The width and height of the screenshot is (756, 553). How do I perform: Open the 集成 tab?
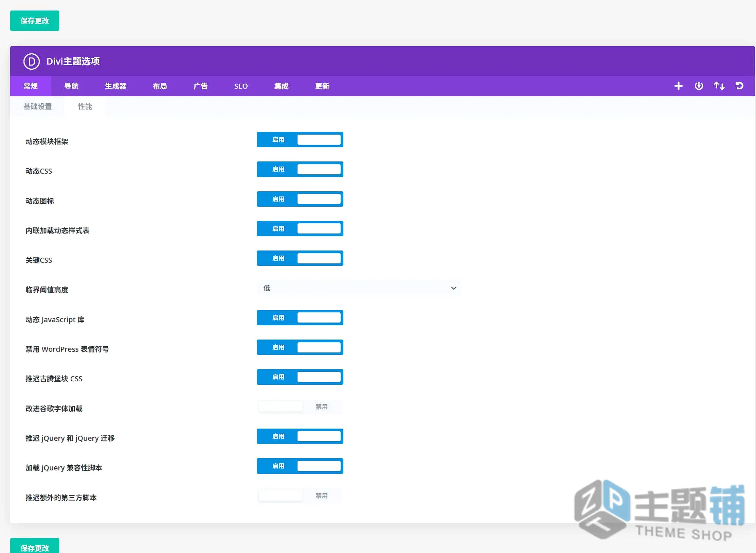click(x=282, y=86)
